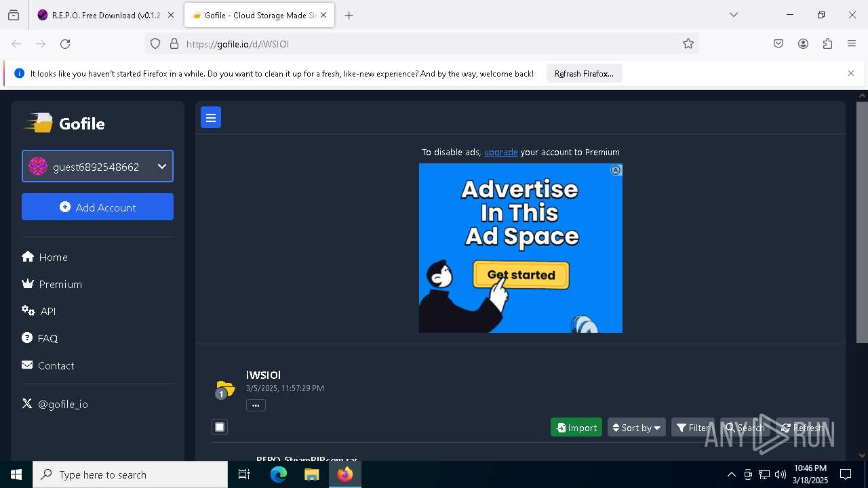Click the Search button
Viewport: 868px width, 488px height.
pos(745,427)
